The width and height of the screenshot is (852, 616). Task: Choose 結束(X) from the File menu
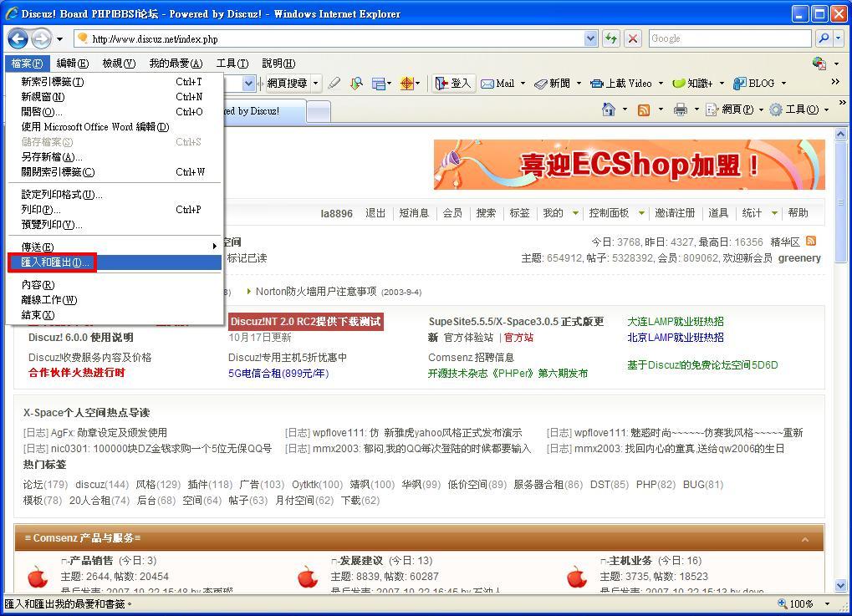click(115, 315)
